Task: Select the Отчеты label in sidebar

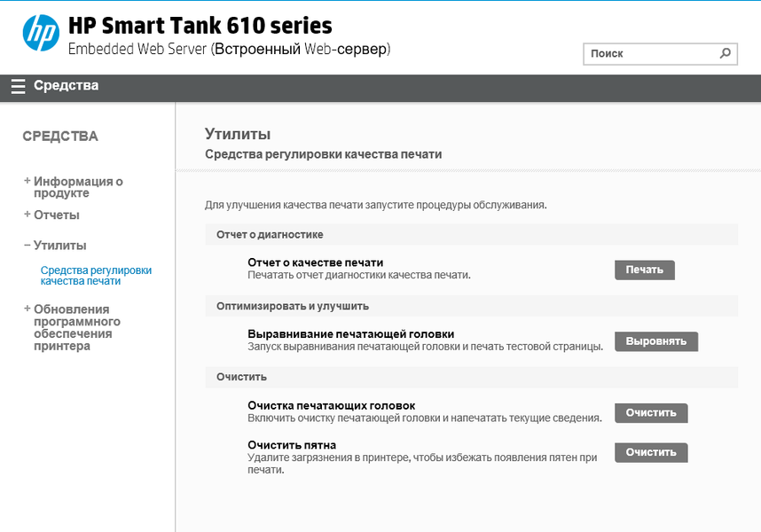Action: click(x=57, y=215)
